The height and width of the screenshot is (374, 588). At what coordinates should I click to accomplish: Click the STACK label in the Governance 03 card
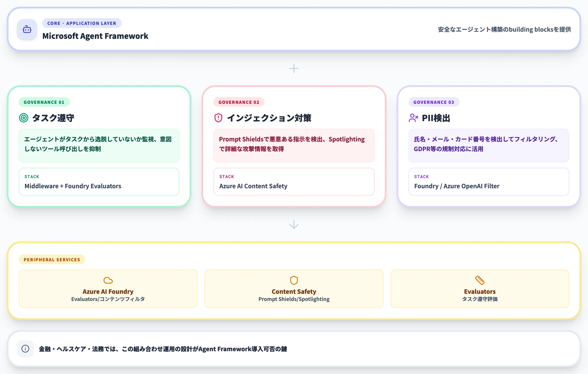point(422,176)
